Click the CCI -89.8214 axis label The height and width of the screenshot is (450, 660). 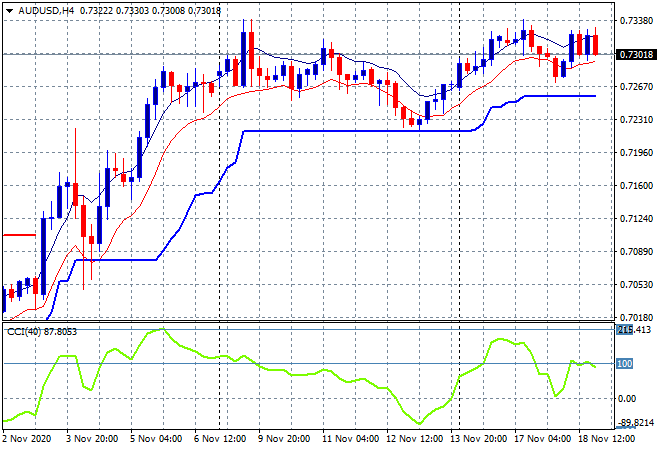pos(636,422)
